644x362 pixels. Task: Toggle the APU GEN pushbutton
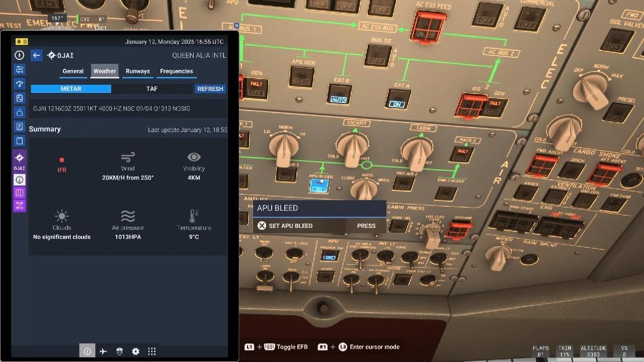pos(302,76)
